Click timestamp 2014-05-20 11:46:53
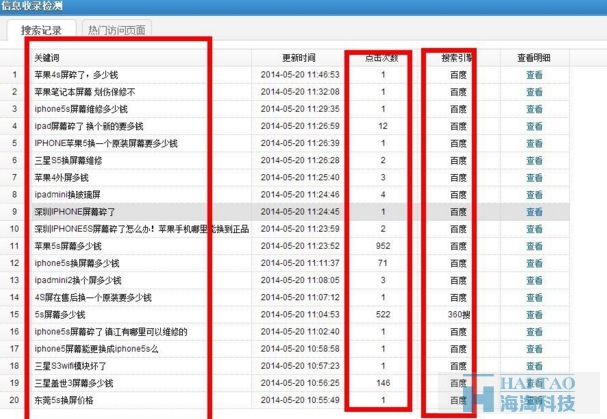Viewport: 607px width, 419px height. 300,75
